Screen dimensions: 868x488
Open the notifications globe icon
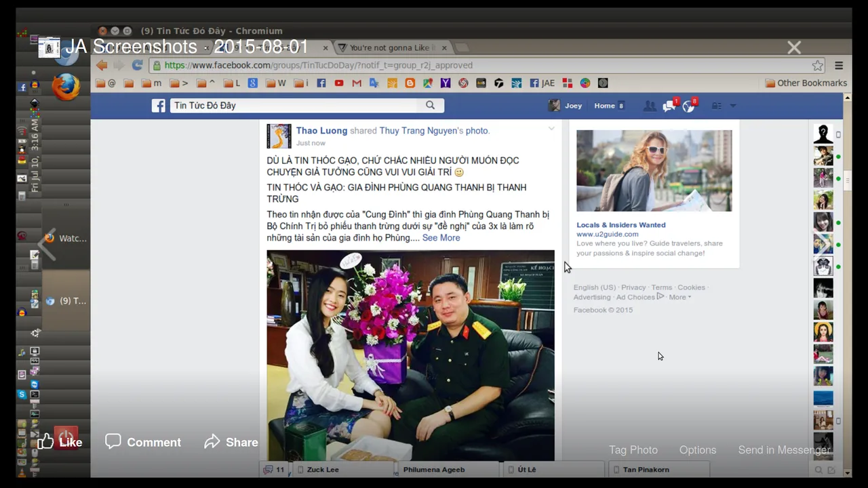click(x=690, y=105)
